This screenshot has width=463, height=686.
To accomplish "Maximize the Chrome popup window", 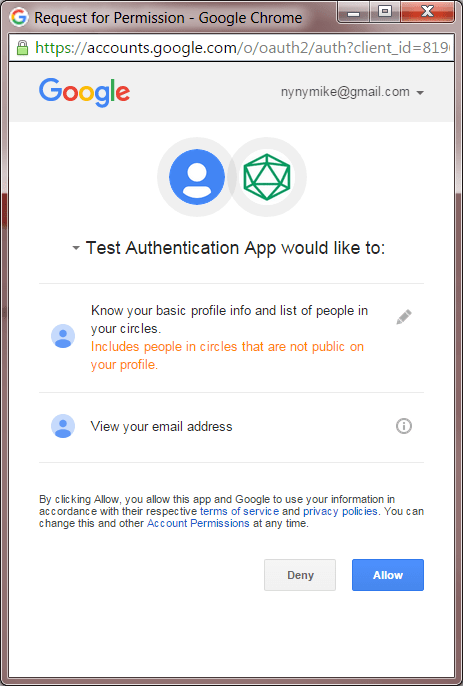I will [385, 12].
